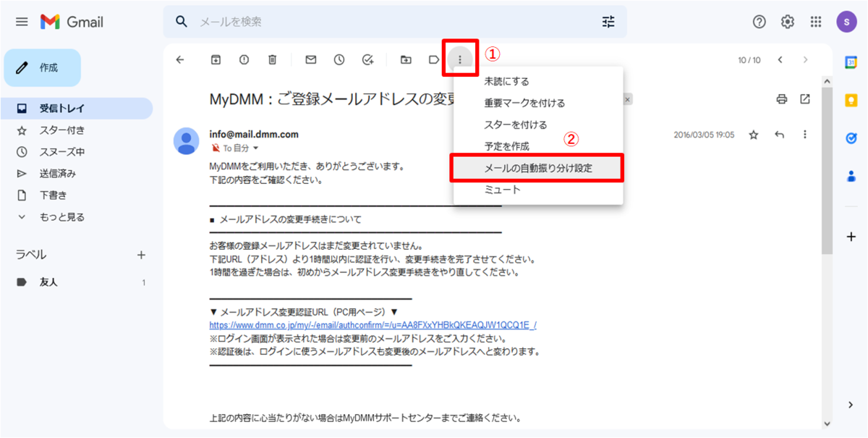Click the search magnifier icon
The height and width of the screenshot is (438, 868).
[x=182, y=22]
